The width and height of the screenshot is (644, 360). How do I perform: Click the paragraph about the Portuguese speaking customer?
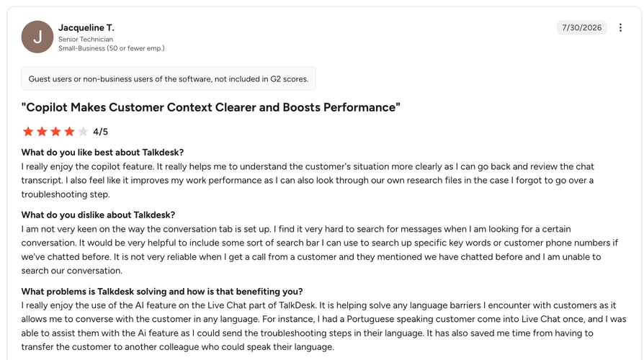tap(323, 326)
